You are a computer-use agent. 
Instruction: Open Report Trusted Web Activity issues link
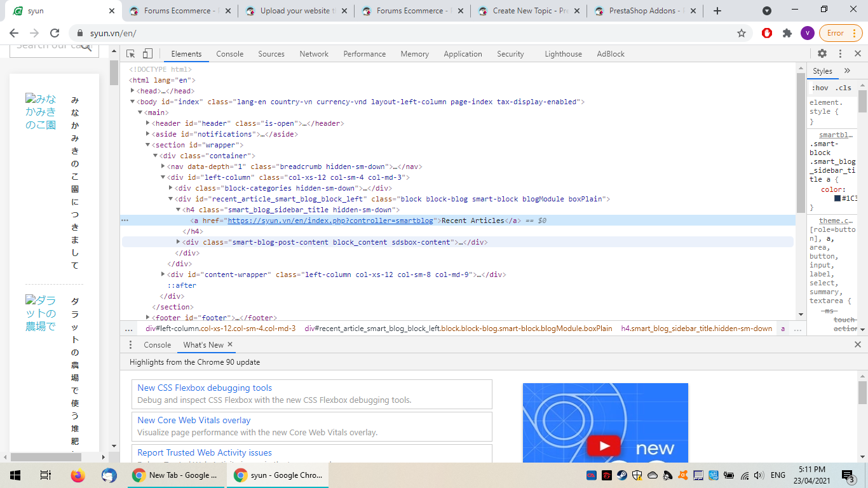pyautogui.click(x=205, y=453)
